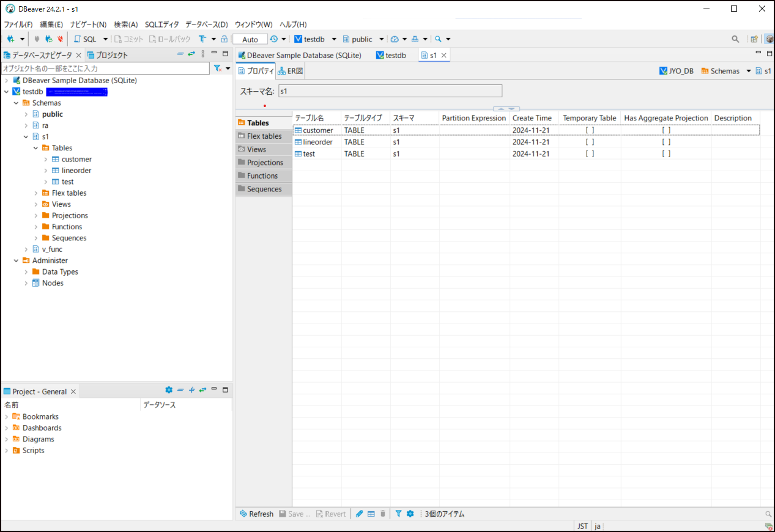Screen dimensions: 775x532
Task: Expand the public schema tree node
Action: [26, 114]
